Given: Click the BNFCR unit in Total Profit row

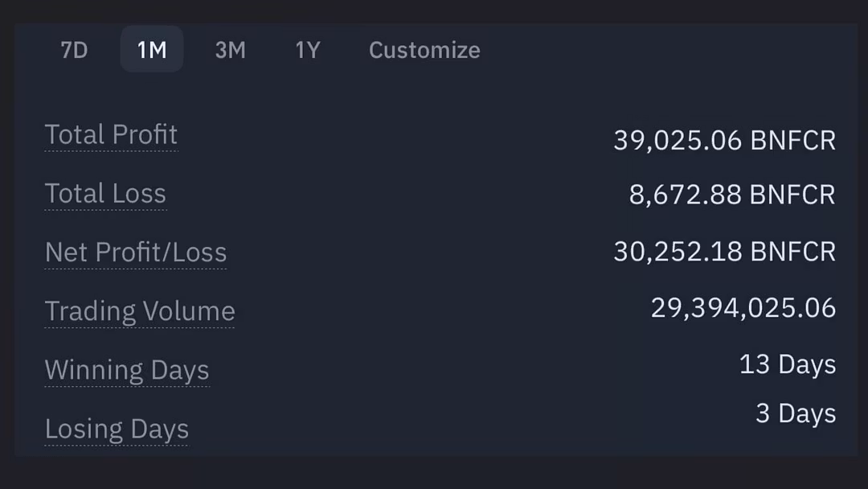Looking at the screenshot, I should 792,141.
